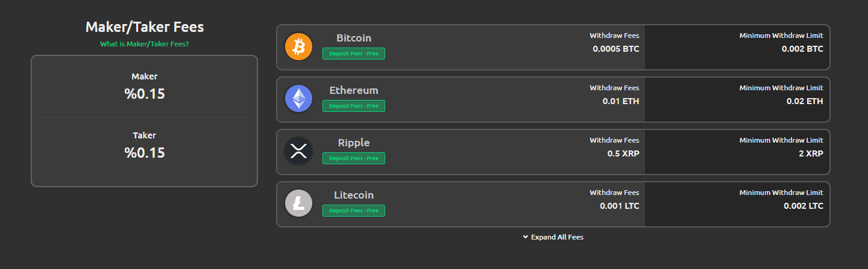Click the silver Litecoin logo icon

tap(298, 204)
